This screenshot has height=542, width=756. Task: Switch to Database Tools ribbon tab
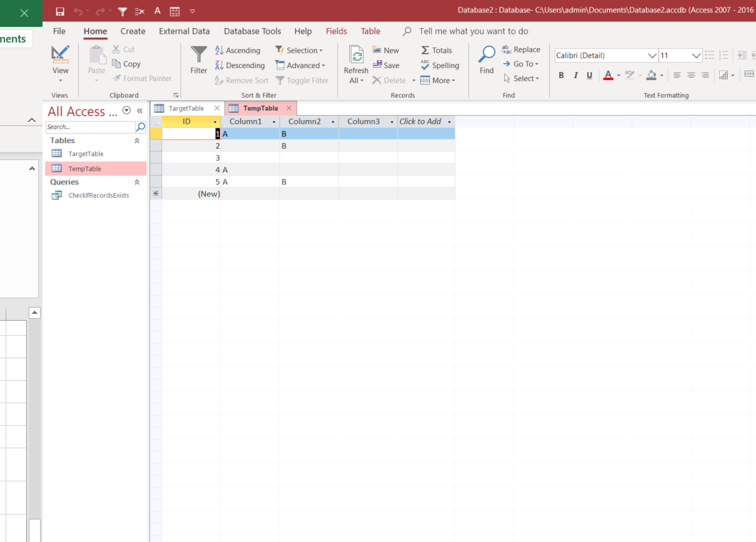(x=252, y=31)
